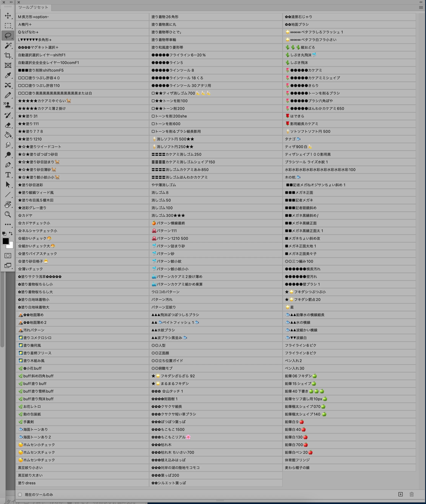
Task: Choose the Eyedropper tool
Action: tap(8, 75)
